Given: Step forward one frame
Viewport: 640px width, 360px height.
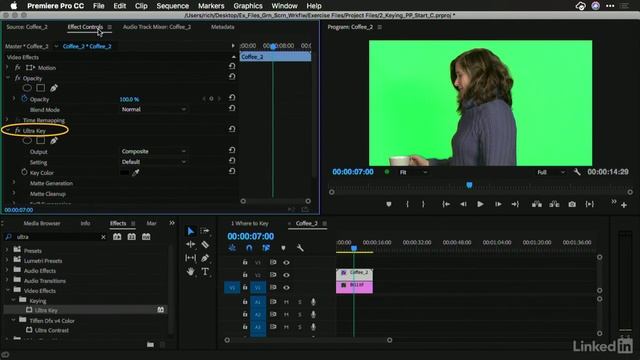Looking at the screenshot, I should pyautogui.click(x=498, y=204).
